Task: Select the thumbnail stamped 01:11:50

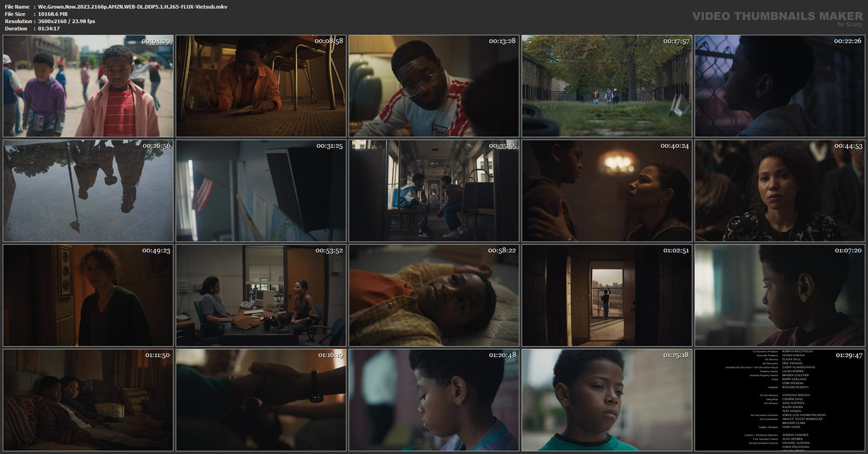Action: point(88,400)
